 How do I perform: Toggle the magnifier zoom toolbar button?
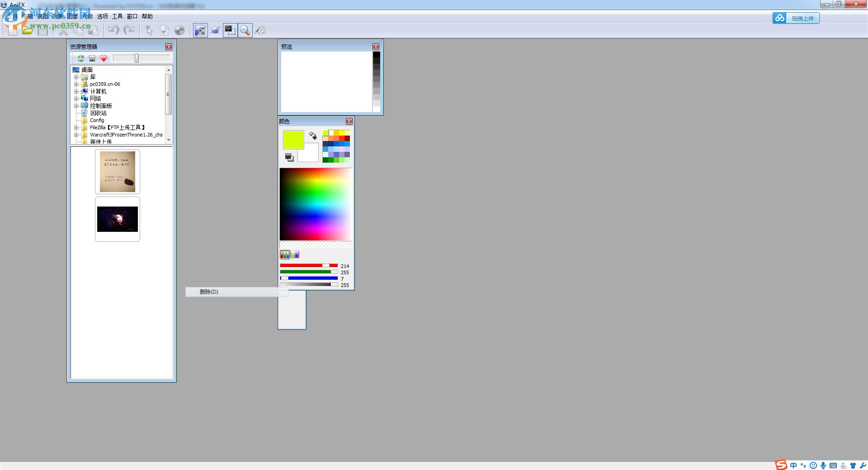point(245,30)
